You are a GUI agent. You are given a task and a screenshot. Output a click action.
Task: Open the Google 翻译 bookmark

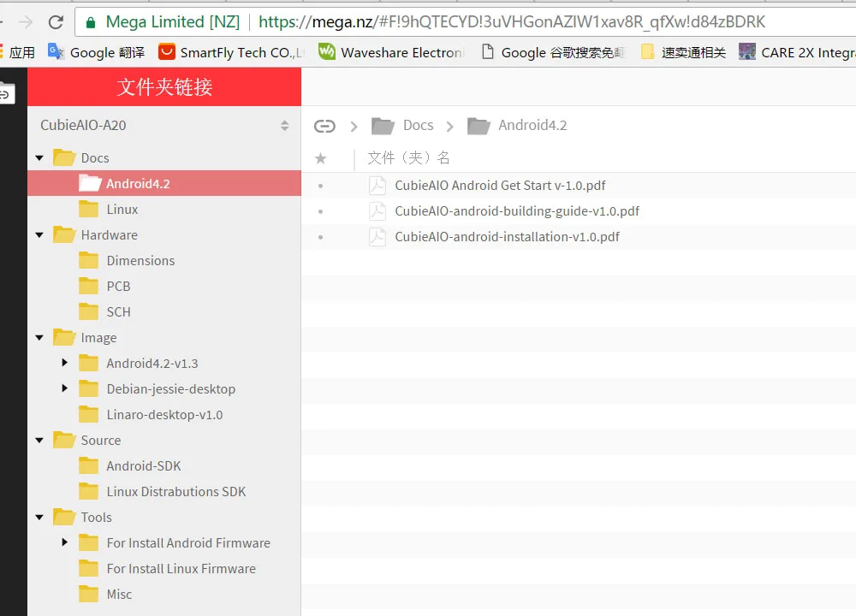(96, 52)
